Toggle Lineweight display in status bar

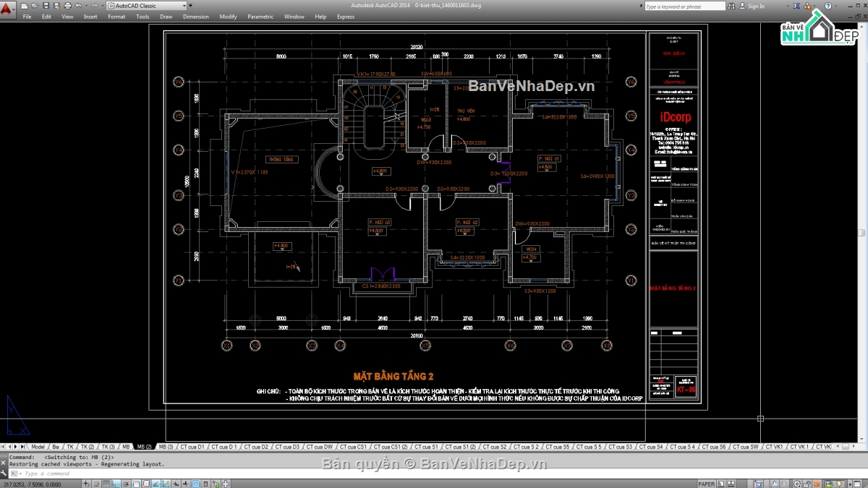185,484
